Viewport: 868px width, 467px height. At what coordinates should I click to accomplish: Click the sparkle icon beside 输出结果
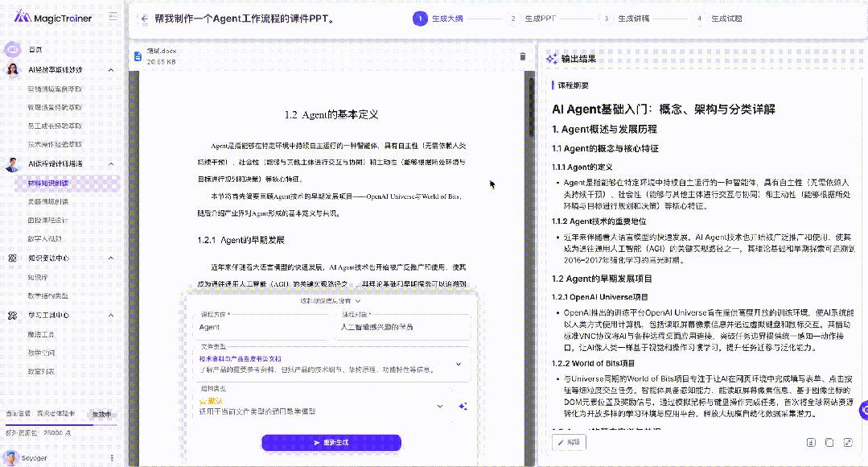[551, 59]
